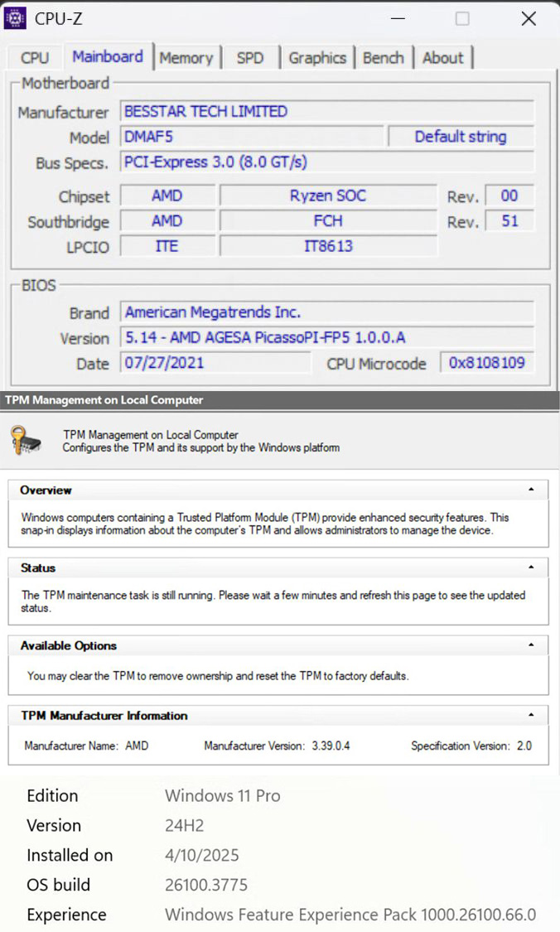
Task: Click the Windows Feature Experience Pack value
Action: [350, 914]
